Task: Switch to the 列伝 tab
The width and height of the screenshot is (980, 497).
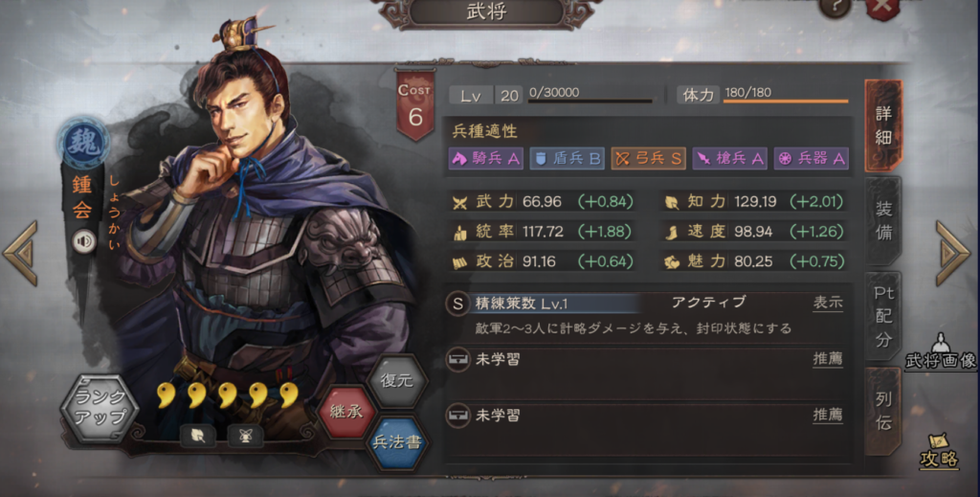Action: (x=883, y=412)
